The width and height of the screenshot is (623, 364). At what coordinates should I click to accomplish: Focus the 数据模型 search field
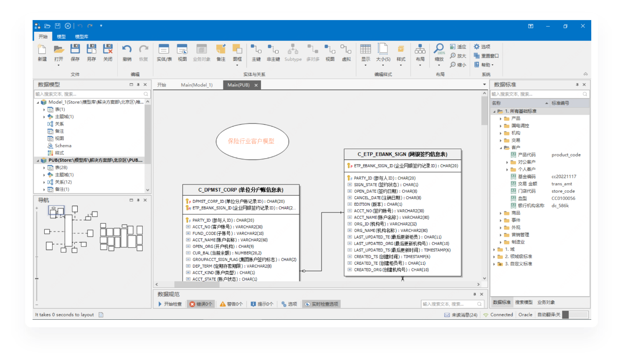[92, 94]
